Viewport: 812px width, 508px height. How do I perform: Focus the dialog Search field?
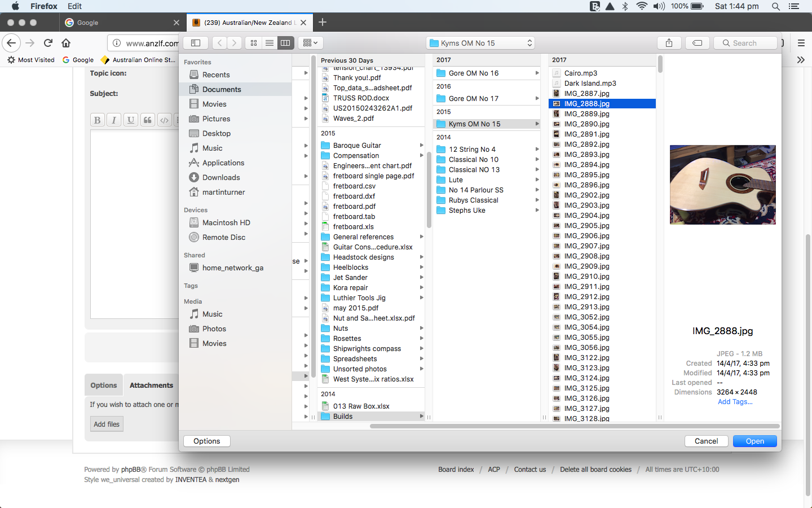(745, 43)
